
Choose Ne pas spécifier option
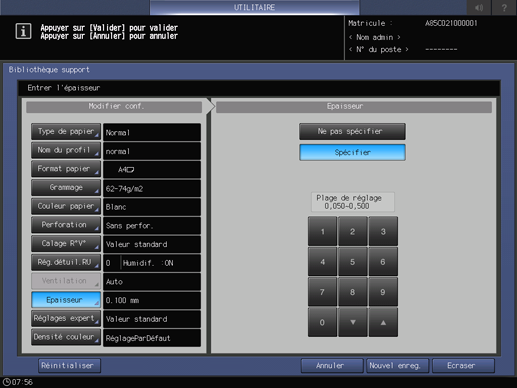[x=352, y=131]
